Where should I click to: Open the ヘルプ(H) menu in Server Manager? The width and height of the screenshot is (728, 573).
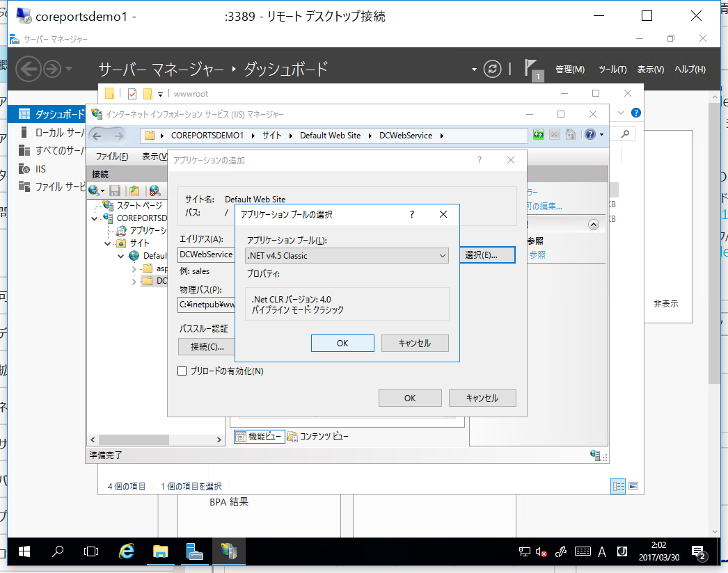pyautogui.click(x=690, y=70)
